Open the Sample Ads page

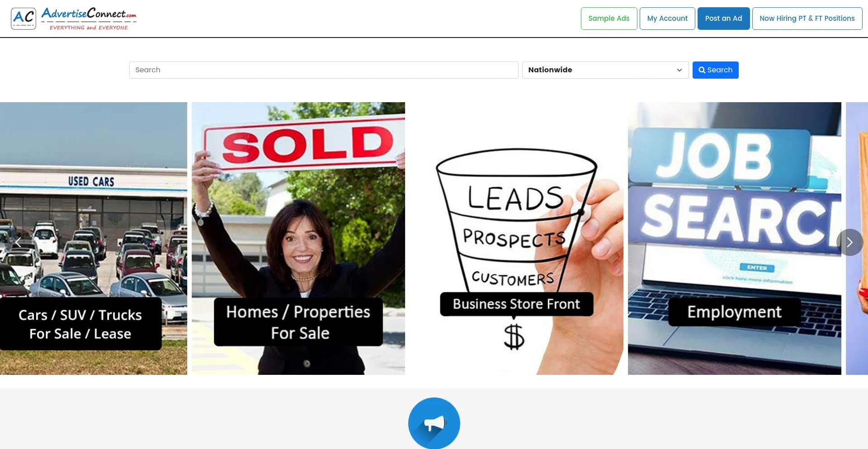coord(609,19)
